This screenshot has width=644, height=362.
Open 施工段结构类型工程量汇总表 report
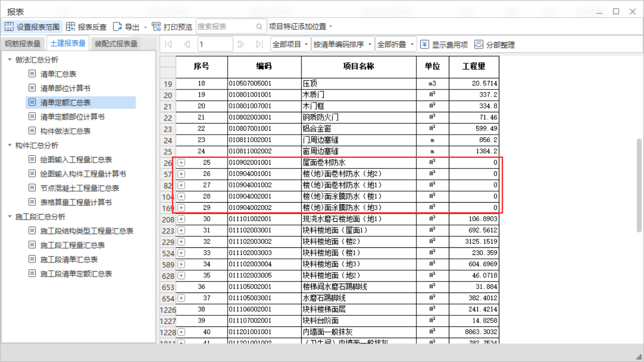click(x=87, y=231)
